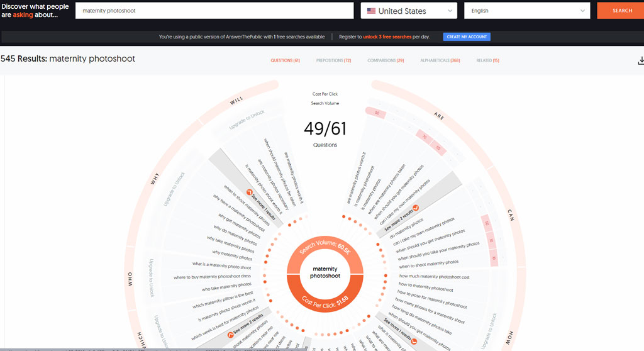
Task: Click the arrow icon on "See more 1 results" in the HOW segment
Action: coord(414,342)
